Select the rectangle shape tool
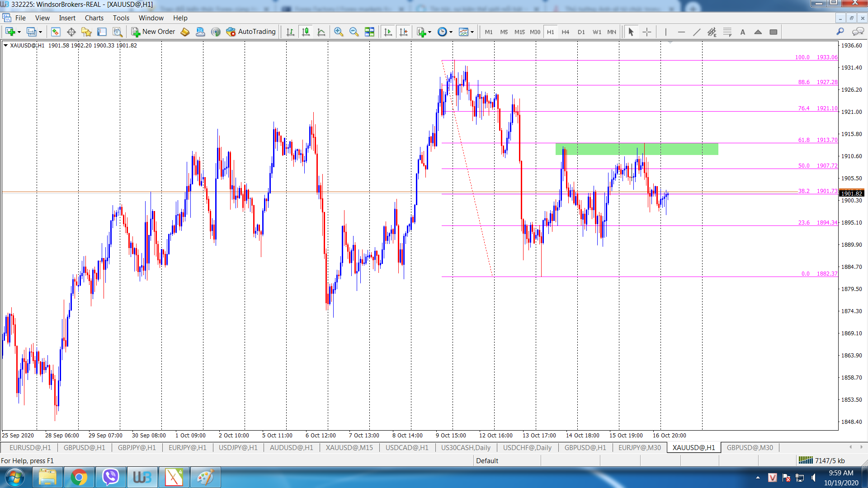Screen dimensions: 868x488 pos(774,32)
